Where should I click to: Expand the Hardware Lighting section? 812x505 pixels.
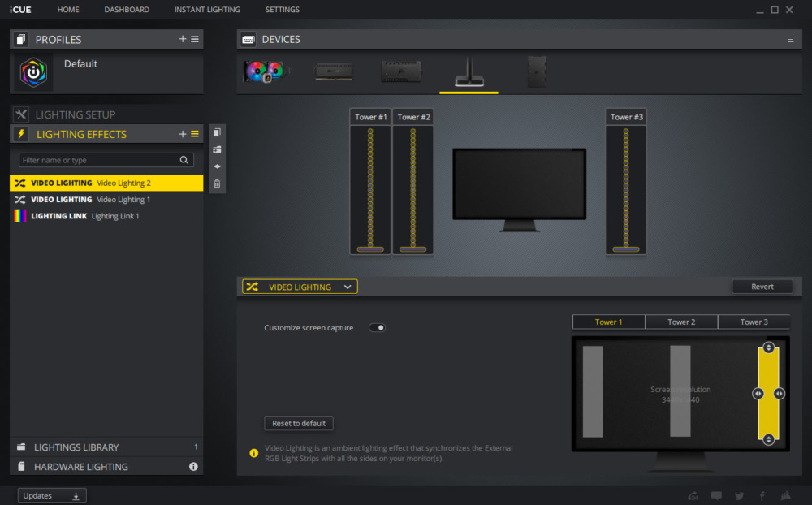(106, 467)
